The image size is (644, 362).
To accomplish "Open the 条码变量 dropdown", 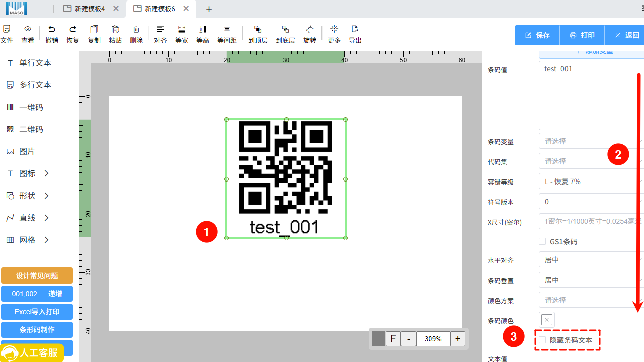I will point(591,141).
